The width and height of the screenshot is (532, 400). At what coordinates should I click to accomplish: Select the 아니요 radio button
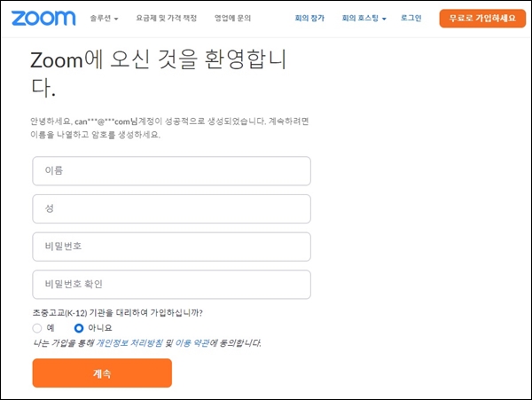[79, 328]
